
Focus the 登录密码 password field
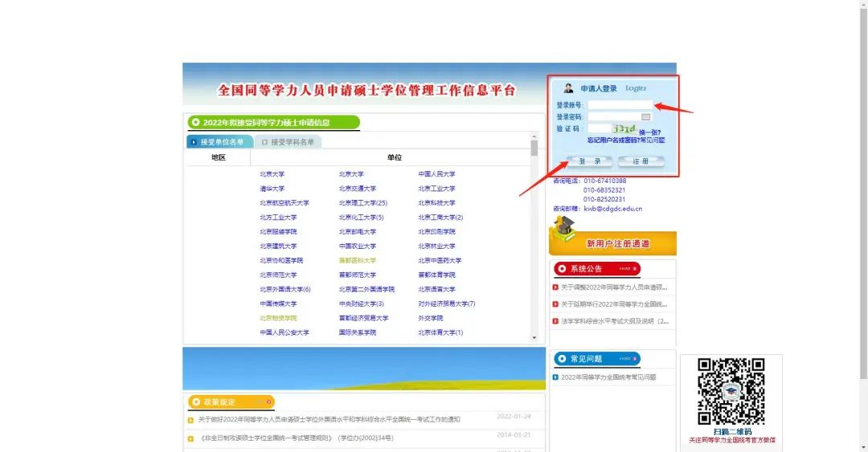(x=613, y=116)
